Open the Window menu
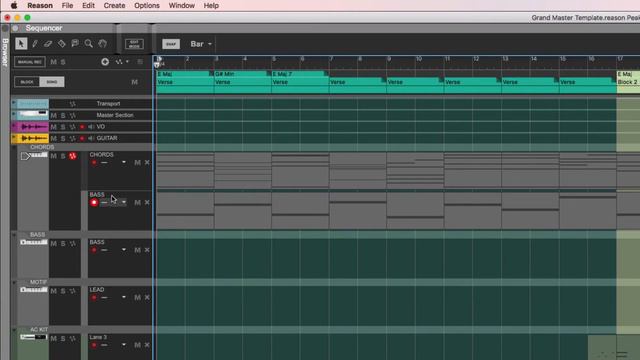The width and height of the screenshot is (640, 360). [x=182, y=6]
